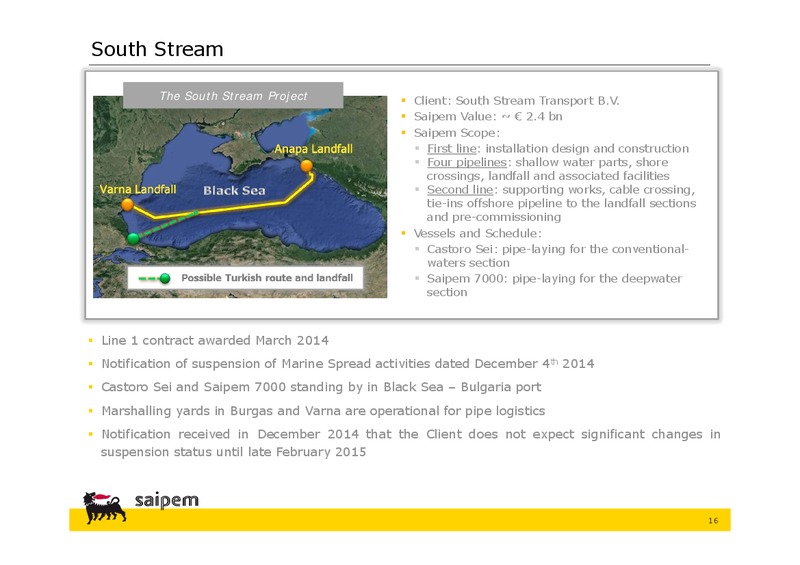Click the underlined 'Four pipelines' text

point(467,162)
